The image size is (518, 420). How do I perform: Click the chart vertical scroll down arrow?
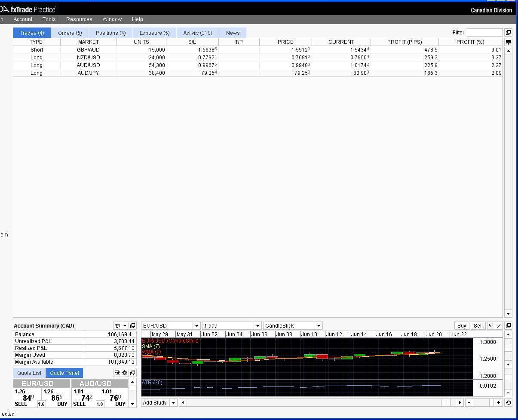tap(509, 365)
